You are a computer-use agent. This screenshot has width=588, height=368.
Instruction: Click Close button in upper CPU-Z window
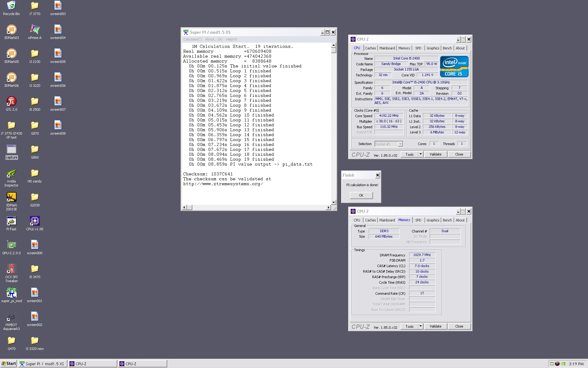point(459,154)
